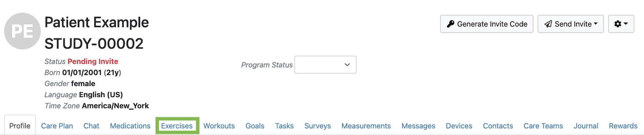644x135 pixels.
Task: Open the Surveys tab
Action: click(318, 126)
